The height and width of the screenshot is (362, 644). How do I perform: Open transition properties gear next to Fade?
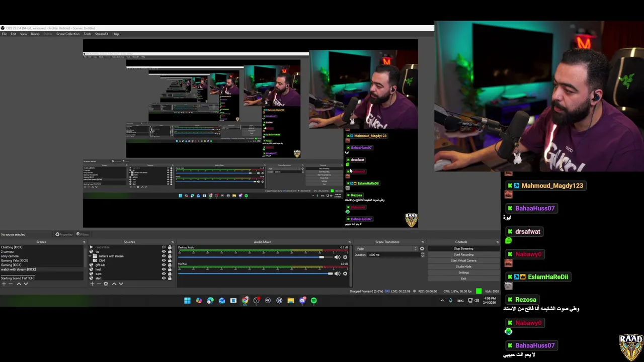(x=422, y=249)
